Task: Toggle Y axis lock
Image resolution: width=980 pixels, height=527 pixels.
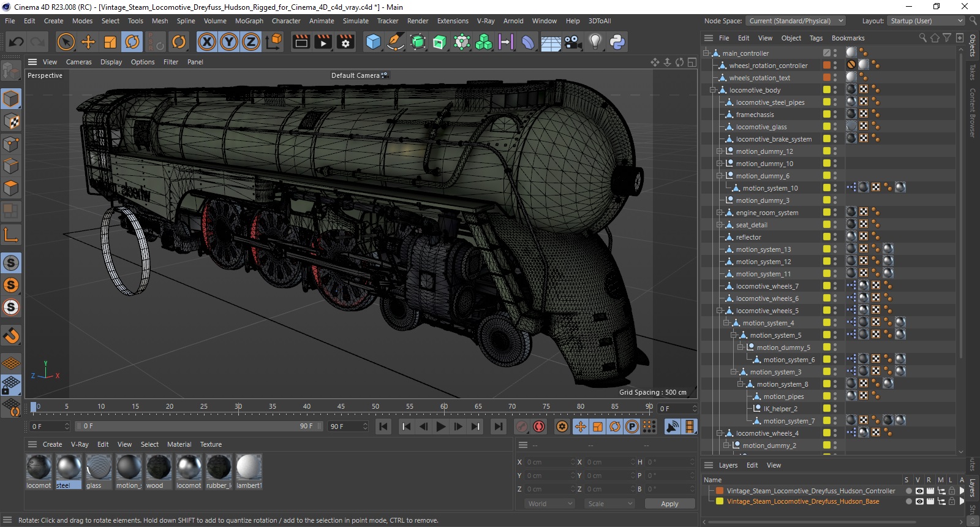Action: click(x=229, y=42)
